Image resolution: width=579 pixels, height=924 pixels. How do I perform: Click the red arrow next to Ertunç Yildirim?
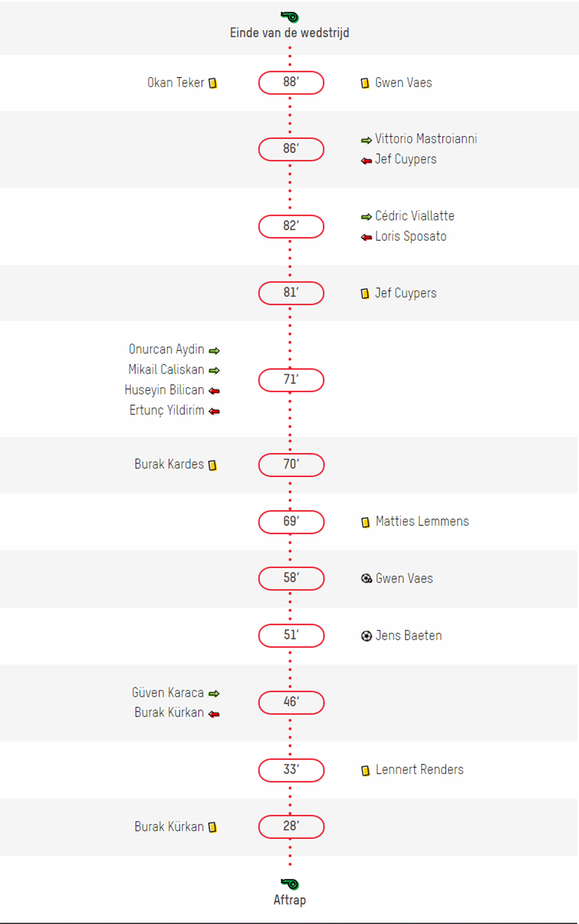click(214, 411)
